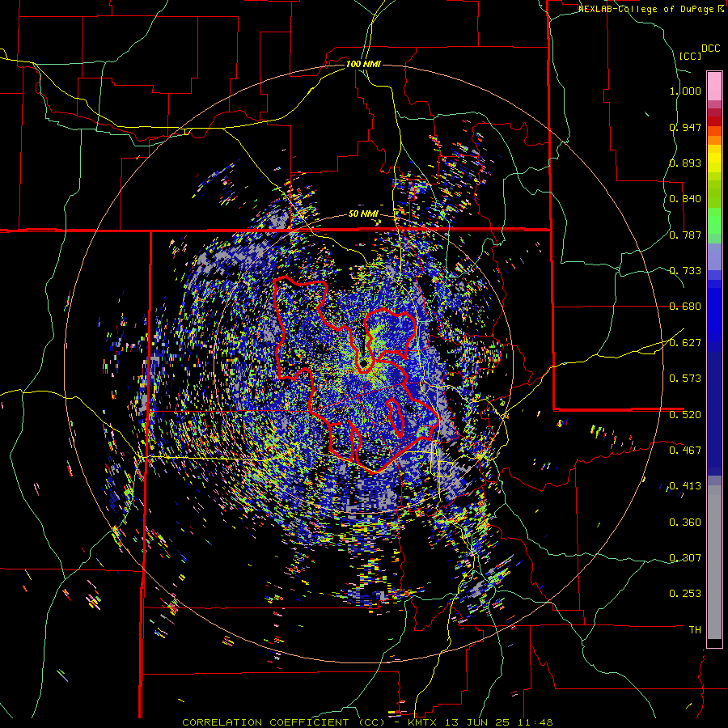This screenshot has width=728, height=728.
Task: Select the 0.627 scale value
Action: point(685,343)
